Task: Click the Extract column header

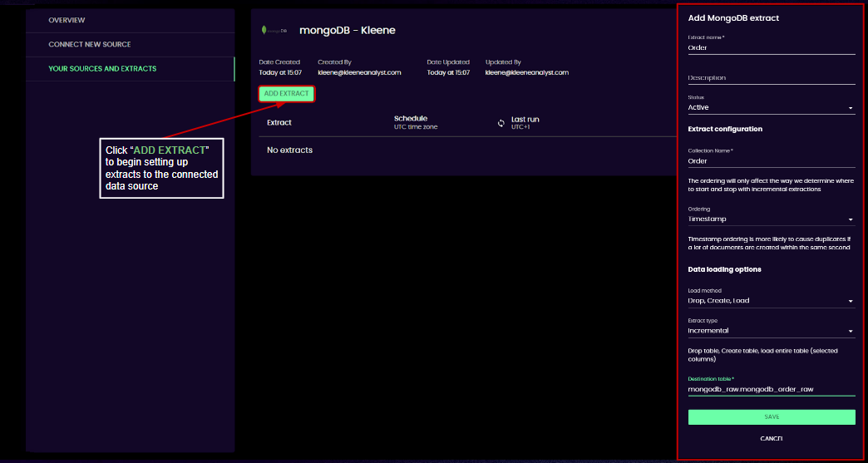Action: point(279,123)
